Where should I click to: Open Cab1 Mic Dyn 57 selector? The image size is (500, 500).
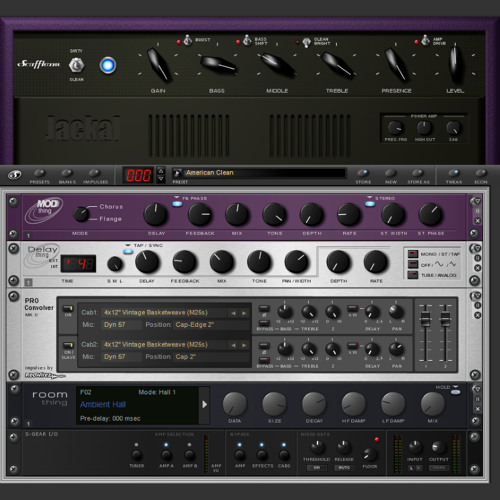121,324
